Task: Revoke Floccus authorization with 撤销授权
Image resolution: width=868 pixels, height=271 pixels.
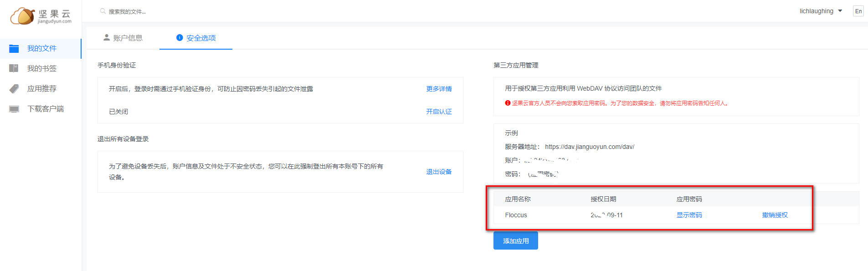Action: click(775, 215)
